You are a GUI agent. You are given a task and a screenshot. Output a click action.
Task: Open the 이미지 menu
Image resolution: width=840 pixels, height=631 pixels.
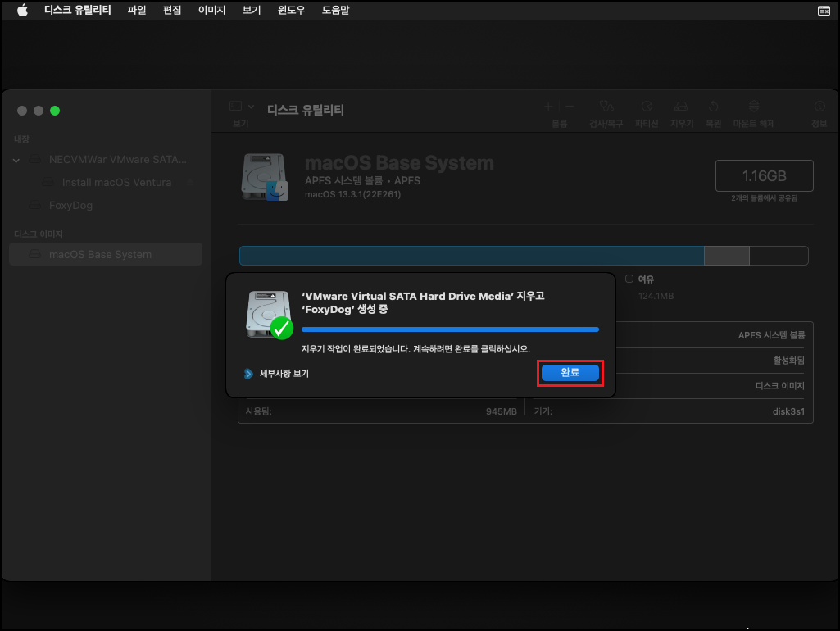pyautogui.click(x=211, y=10)
